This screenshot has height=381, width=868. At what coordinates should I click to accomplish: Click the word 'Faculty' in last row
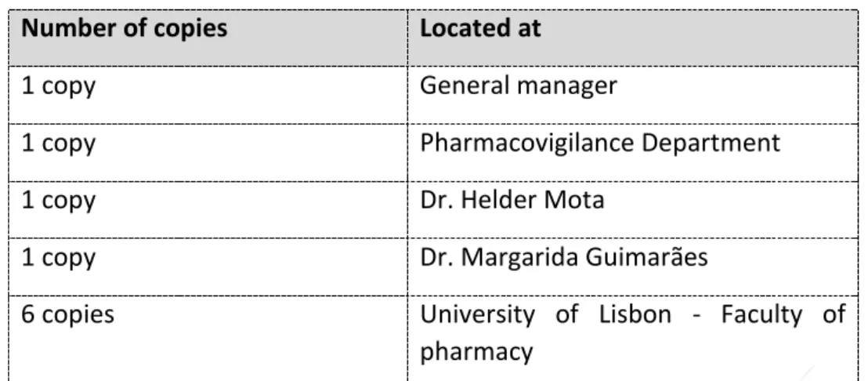click(x=761, y=315)
